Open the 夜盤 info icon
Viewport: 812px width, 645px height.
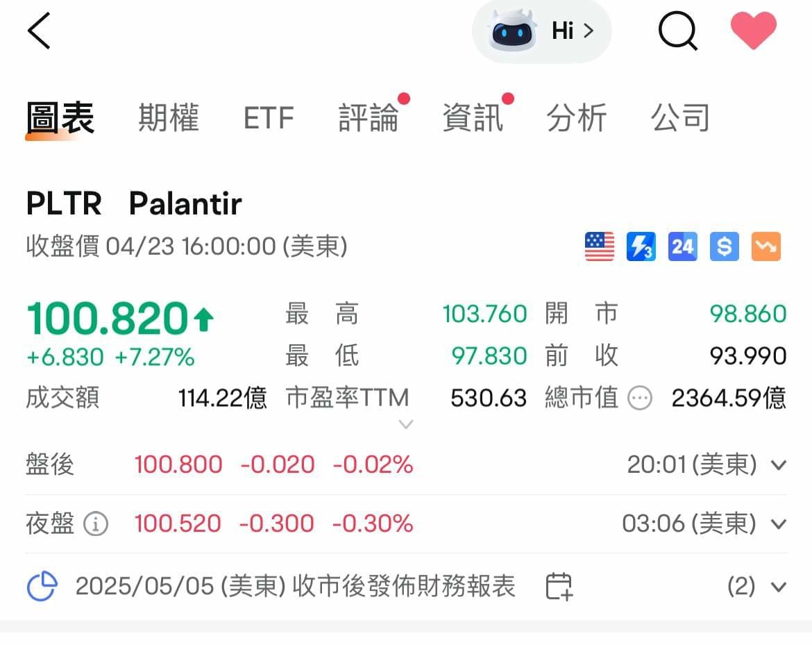96,523
